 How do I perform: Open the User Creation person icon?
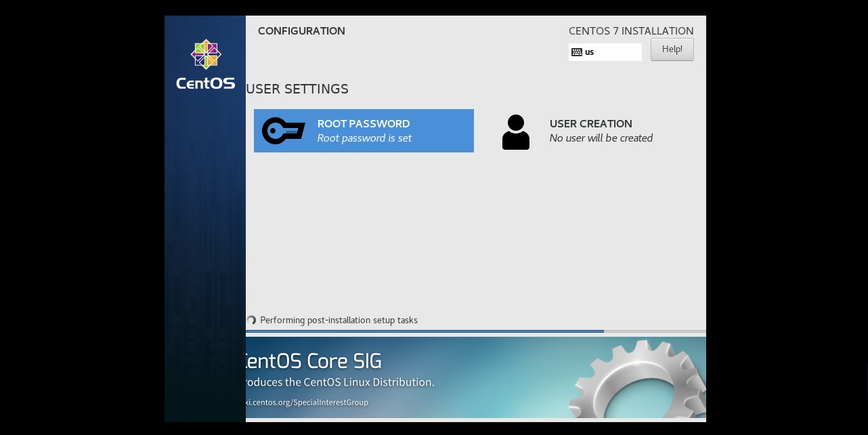515,131
